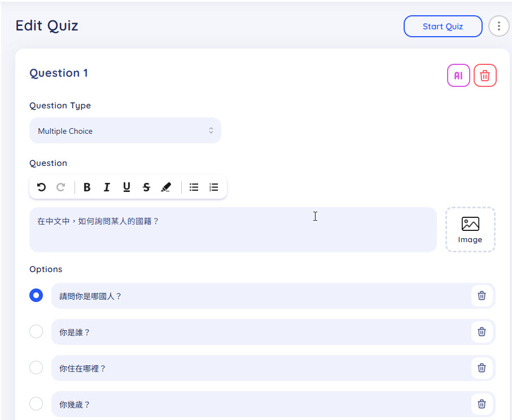Select the highlighter tool
The width and height of the screenshot is (512, 420).
click(166, 187)
